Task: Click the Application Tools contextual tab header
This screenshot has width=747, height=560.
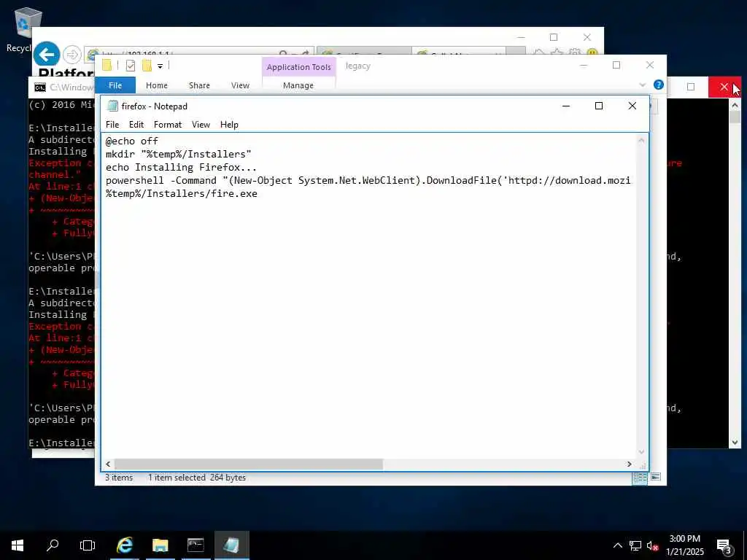Action: tap(298, 67)
